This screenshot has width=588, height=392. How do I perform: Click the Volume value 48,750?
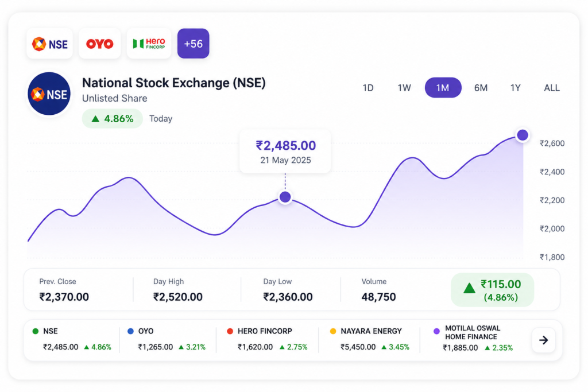pyautogui.click(x=378, y=297)
